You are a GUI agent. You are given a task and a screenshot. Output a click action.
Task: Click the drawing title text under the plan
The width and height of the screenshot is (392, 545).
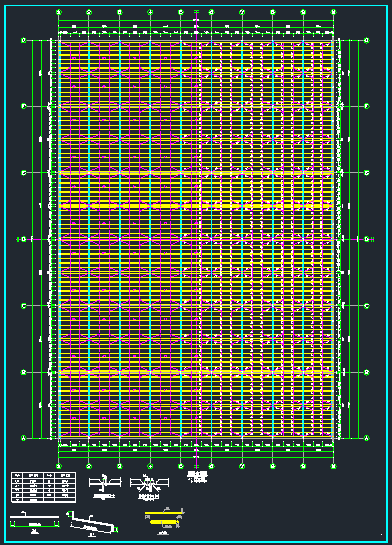[197, 476]
